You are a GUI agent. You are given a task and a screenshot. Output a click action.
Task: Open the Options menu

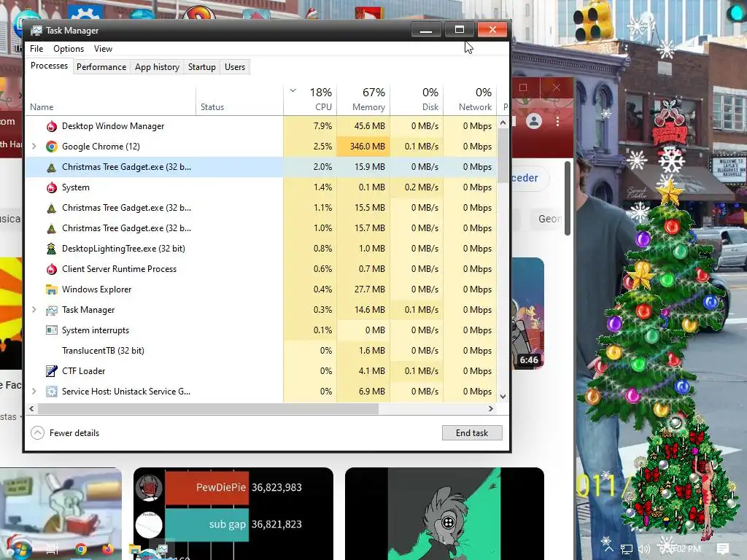pyautogui.click(x=69, y=49)
